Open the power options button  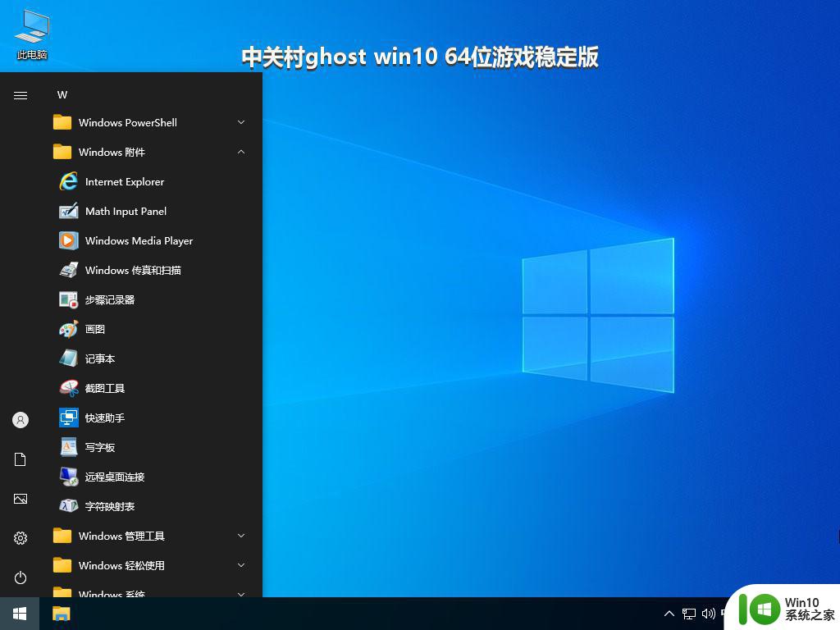click(21, 577)
